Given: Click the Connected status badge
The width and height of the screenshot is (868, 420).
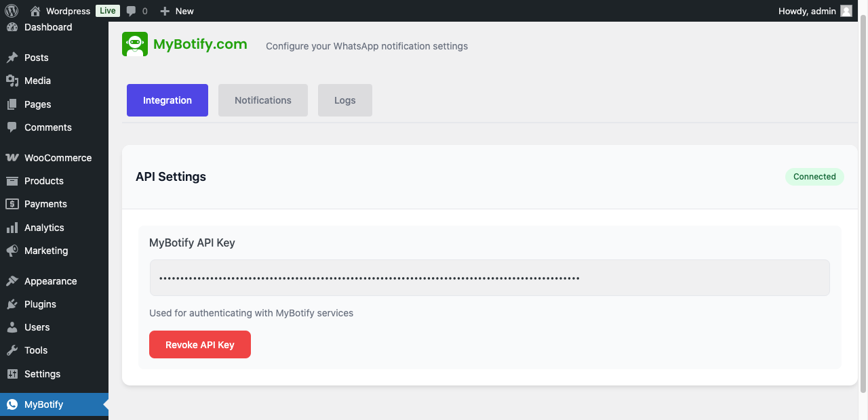Looking at the screenshot, I should [814, 177].
